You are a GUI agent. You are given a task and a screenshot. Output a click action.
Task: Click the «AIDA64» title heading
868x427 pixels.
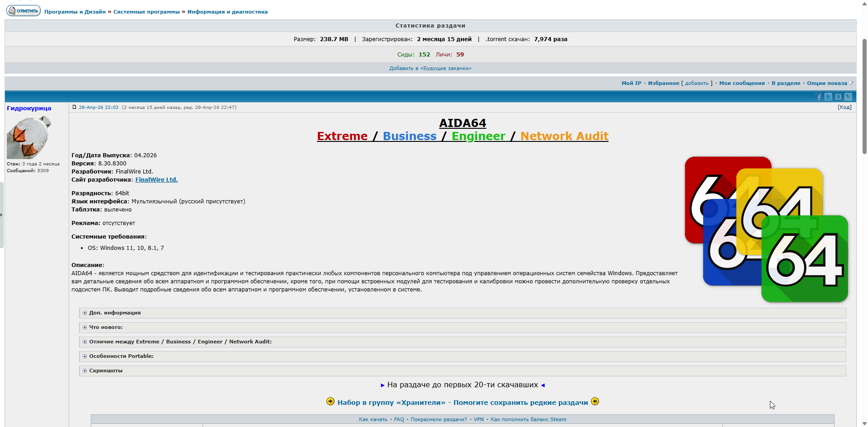[x=462, y=123]
